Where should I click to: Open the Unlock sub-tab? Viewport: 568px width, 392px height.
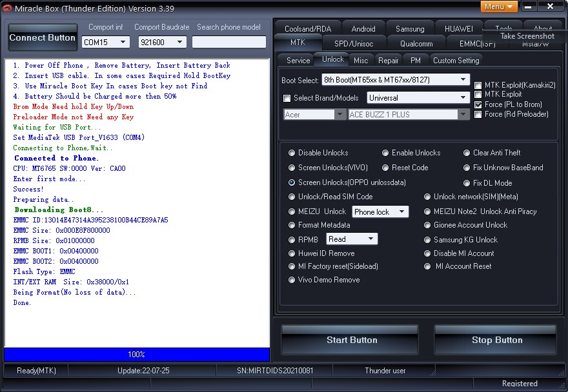(x=333, y=59)
